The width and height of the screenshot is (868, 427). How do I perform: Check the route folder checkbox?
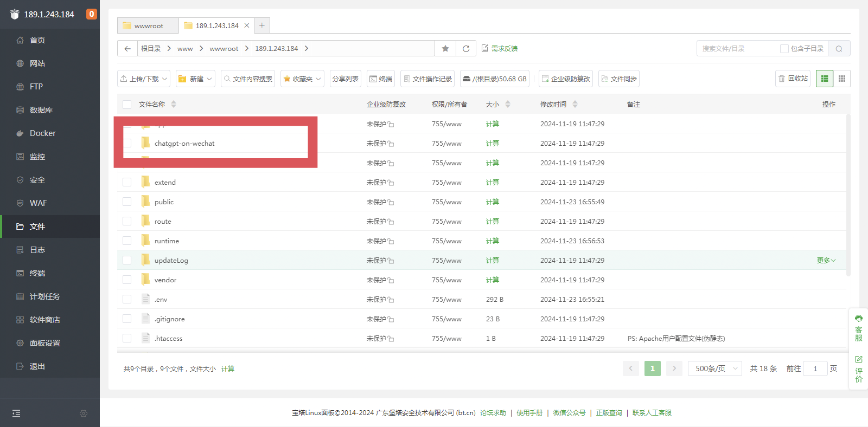127,222
